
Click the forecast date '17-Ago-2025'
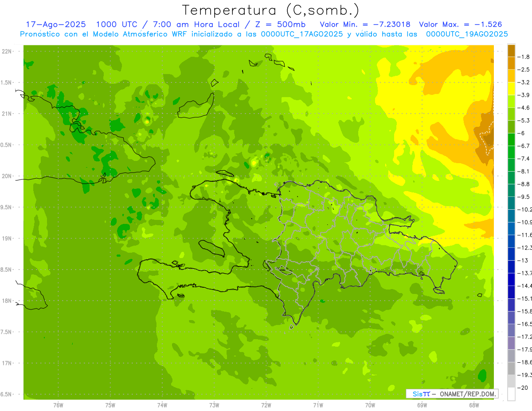click(x=56, y=24)
